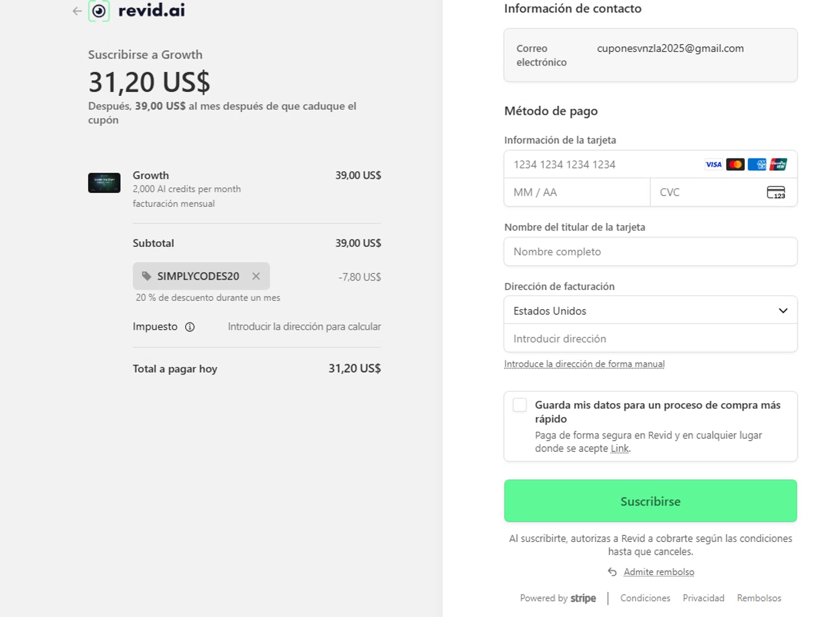Screen dimensions: 840x617
Task: Focus the MM / AA expiry field
Action: point(577,193)
